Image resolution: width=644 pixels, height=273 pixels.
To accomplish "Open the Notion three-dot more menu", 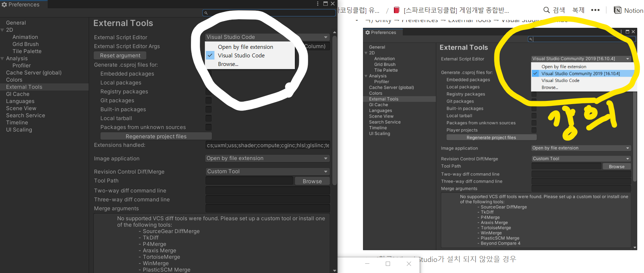I will click(x=595, y=10).
